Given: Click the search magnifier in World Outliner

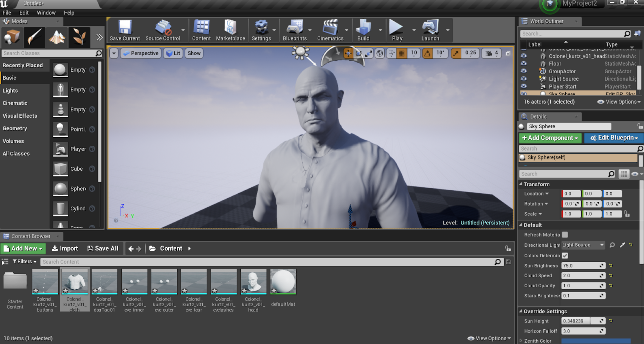Looking at the screenshot, I should [x=627, y=33].
